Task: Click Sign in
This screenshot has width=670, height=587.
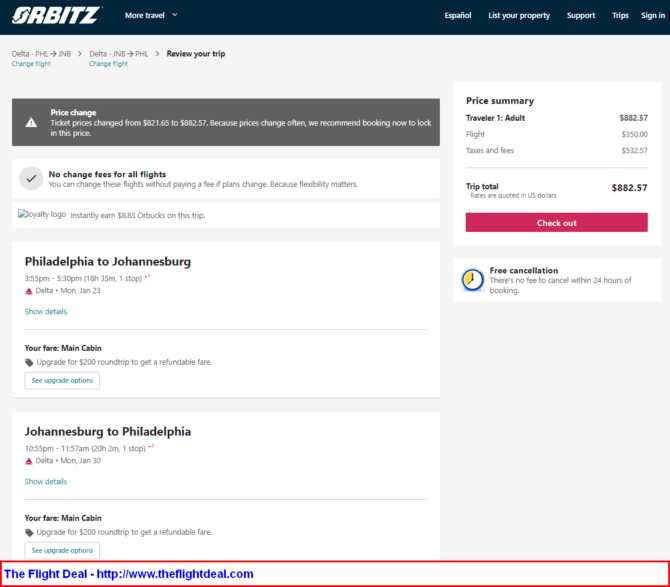Action: coord(653,15)
